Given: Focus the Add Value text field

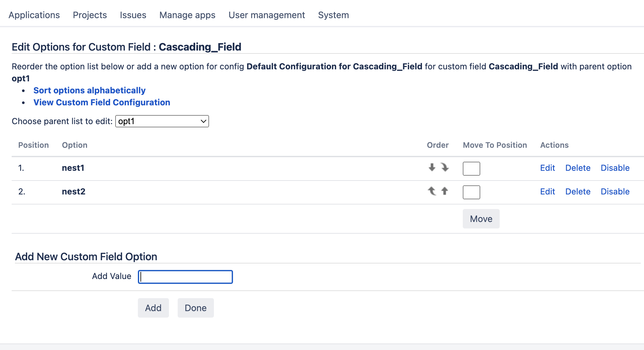Looking at the screenshot, I should point(185,277).
